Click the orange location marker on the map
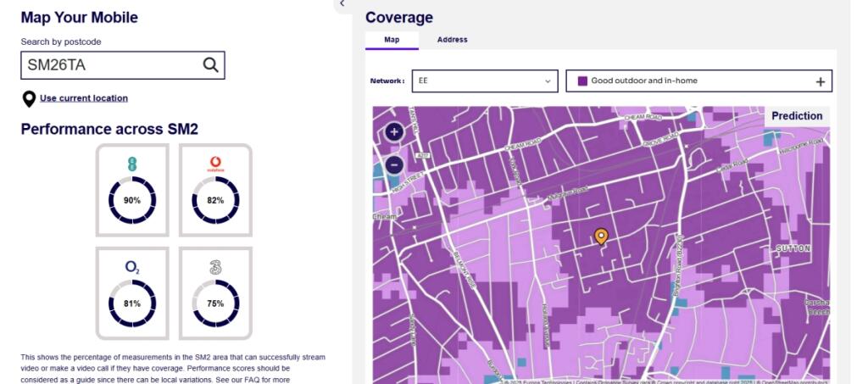Image resolution: width=868 pixels, height=384 pixels. tap(601, 237)
